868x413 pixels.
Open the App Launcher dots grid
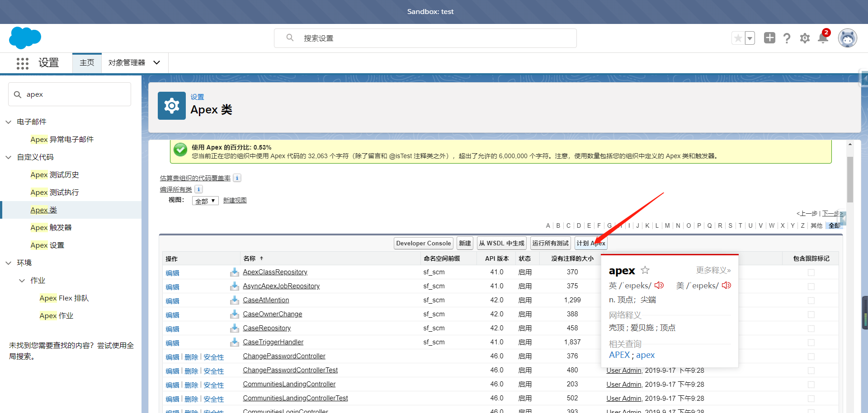click(x=23, y=63)
